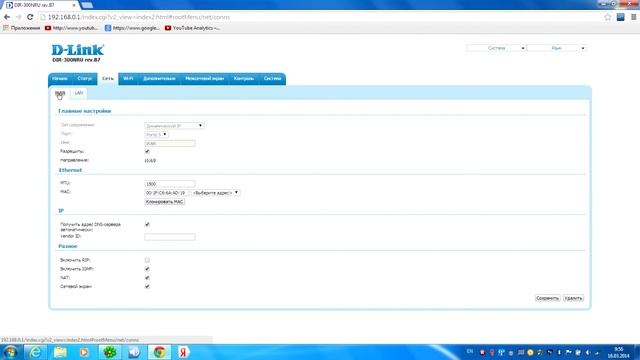Open the Google bookmark
Image resolution: width=640 pixels, height=360 pixels.
click(x=132, y=28)
